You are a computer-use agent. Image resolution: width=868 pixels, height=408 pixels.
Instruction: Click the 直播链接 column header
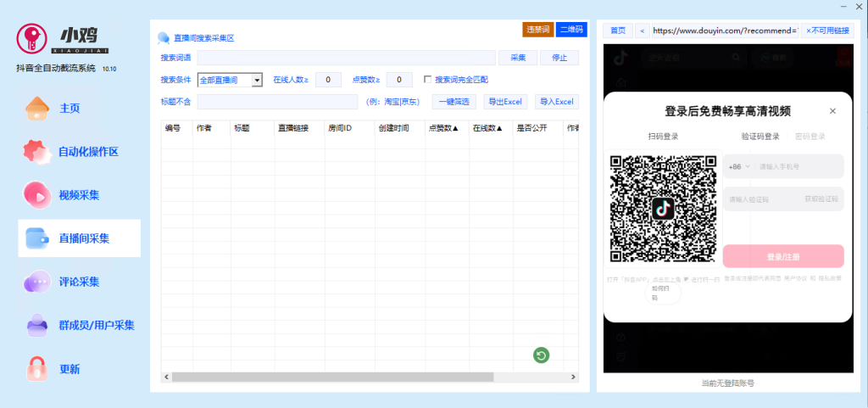point(299,128)
